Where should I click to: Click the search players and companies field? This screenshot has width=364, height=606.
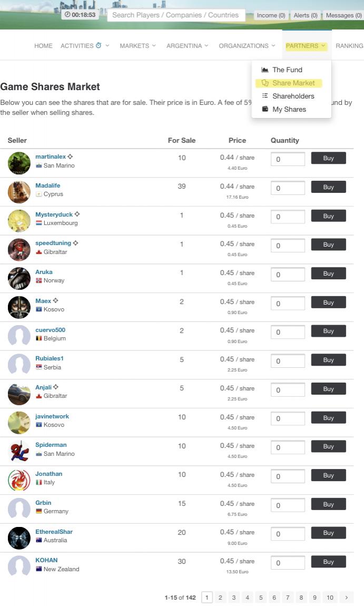[x=176, y=15]
